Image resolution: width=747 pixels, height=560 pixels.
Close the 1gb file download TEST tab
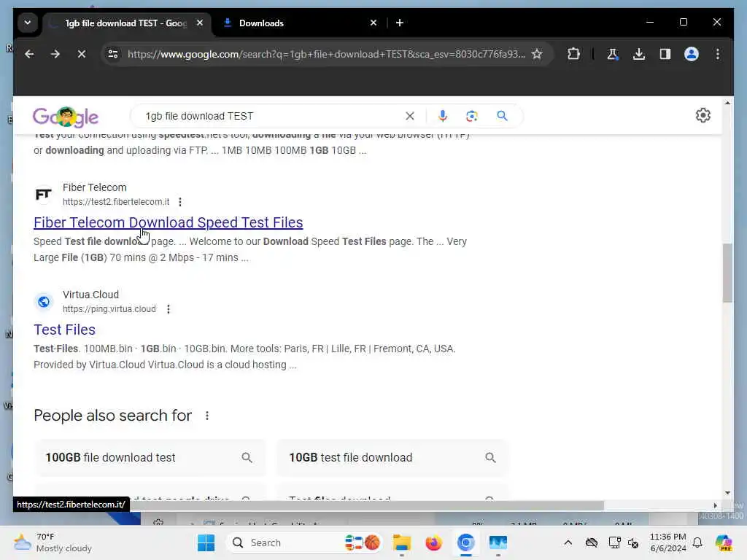point(200,23)
